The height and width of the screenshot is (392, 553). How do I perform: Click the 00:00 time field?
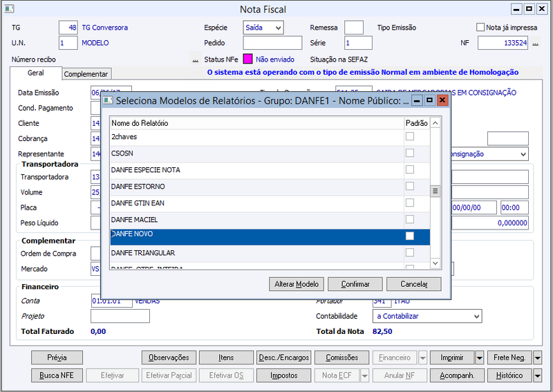[514, 207]
